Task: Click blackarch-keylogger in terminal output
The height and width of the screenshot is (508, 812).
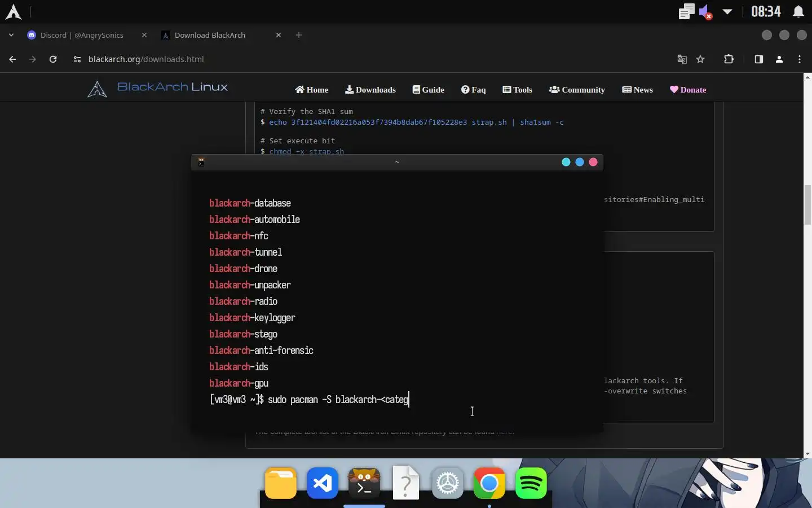Action: pyautogui.click(x=252, y=318)
